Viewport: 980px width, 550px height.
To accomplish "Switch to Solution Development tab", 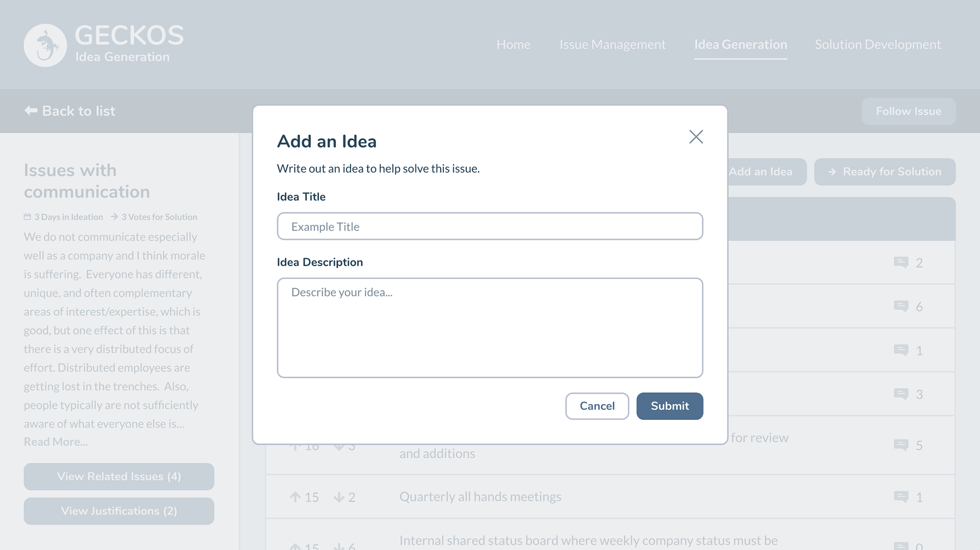I will pyautogui.click(x=877, y=44).
